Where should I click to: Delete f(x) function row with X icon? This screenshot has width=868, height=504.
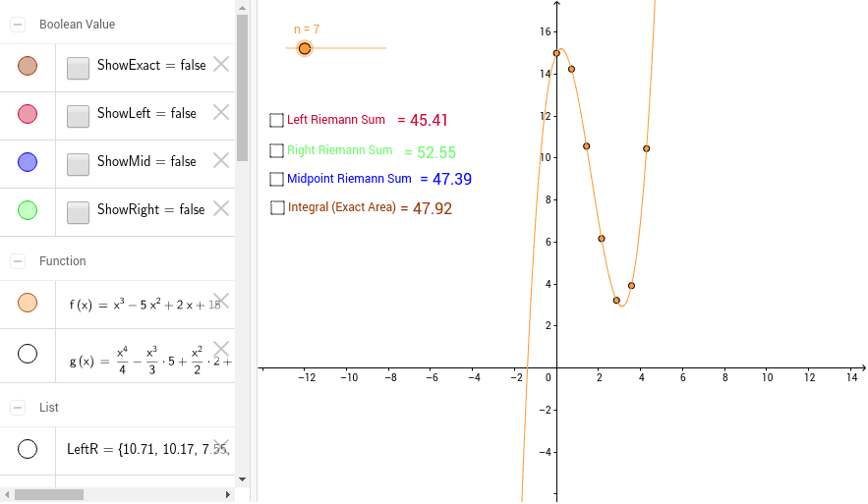point(221,301)
